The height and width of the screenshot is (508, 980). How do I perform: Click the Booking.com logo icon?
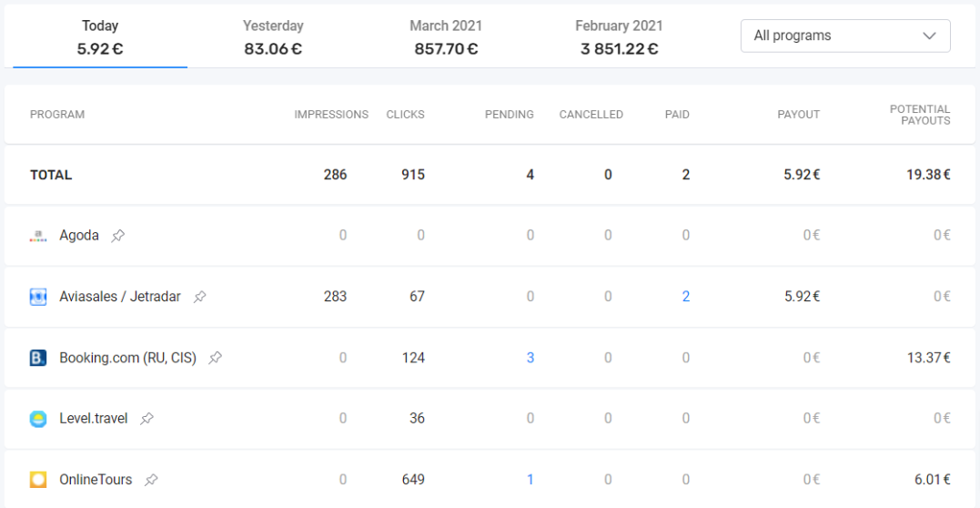pos(37,358)
